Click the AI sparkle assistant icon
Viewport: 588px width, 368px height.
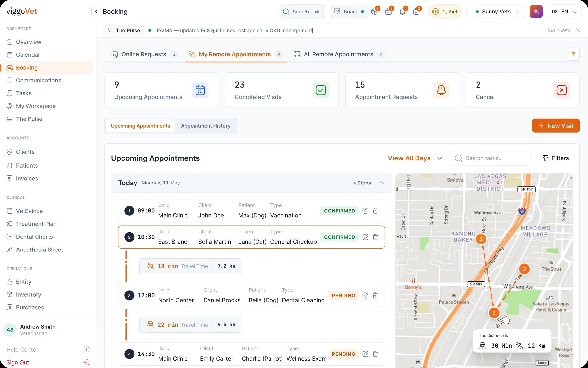click(x=536, y=12)
